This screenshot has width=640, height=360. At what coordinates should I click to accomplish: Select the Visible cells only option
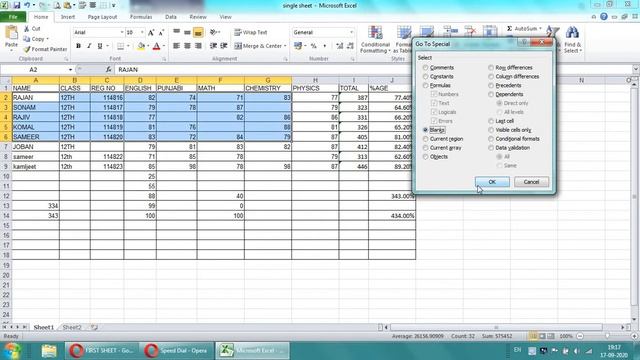491,130
